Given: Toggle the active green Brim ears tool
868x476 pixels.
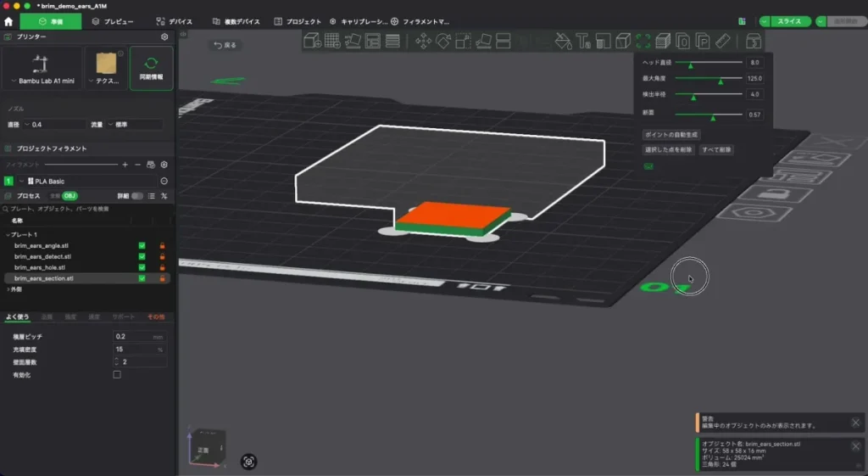Looking at the screenshot, I should pyautogui.click(x=643, y=41).
